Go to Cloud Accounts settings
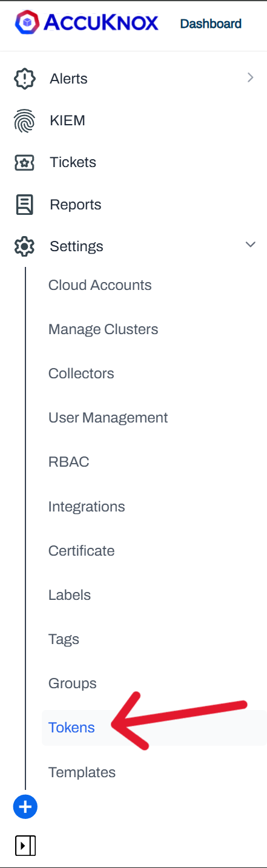 click(100, 285)
